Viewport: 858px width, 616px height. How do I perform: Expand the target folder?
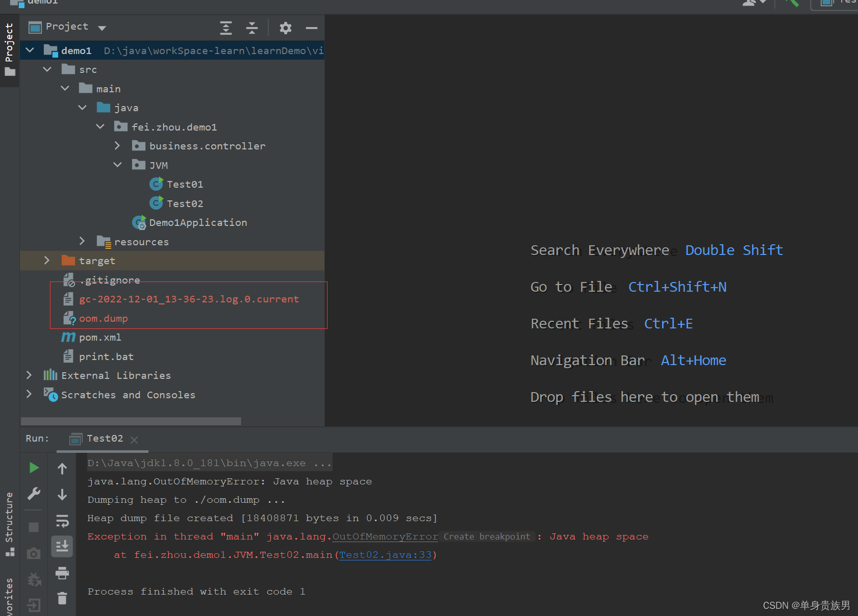tap(47, 260)
